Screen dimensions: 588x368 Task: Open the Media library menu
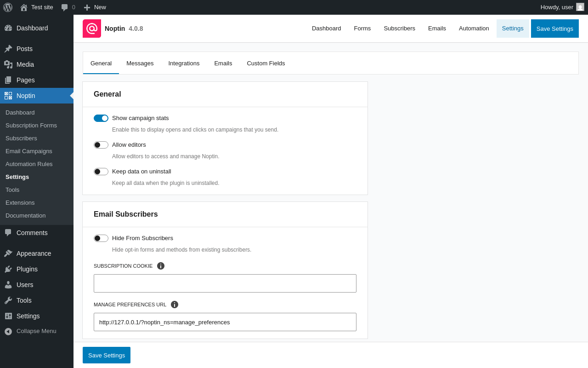pos(25,64)
